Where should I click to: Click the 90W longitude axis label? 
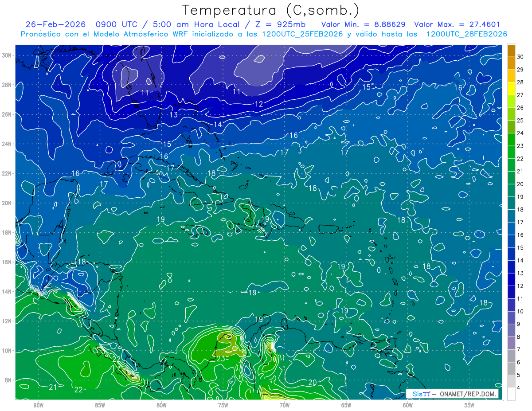click(x=38, y=405)
